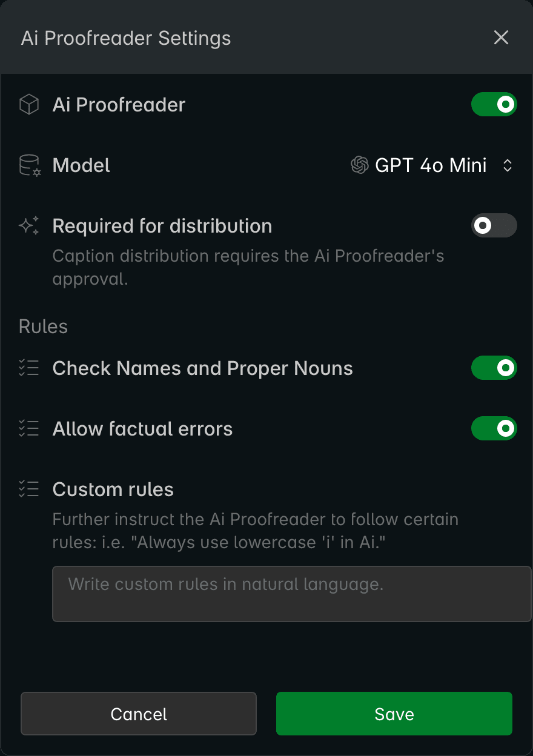533x756 pixels.
Task: Focus the custom rules text field
Action: [291, 594]
